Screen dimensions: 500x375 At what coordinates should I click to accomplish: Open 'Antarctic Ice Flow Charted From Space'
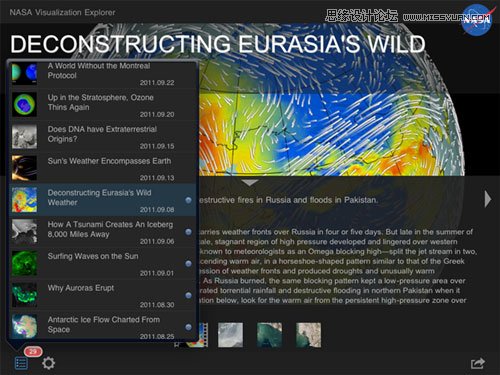103,326
